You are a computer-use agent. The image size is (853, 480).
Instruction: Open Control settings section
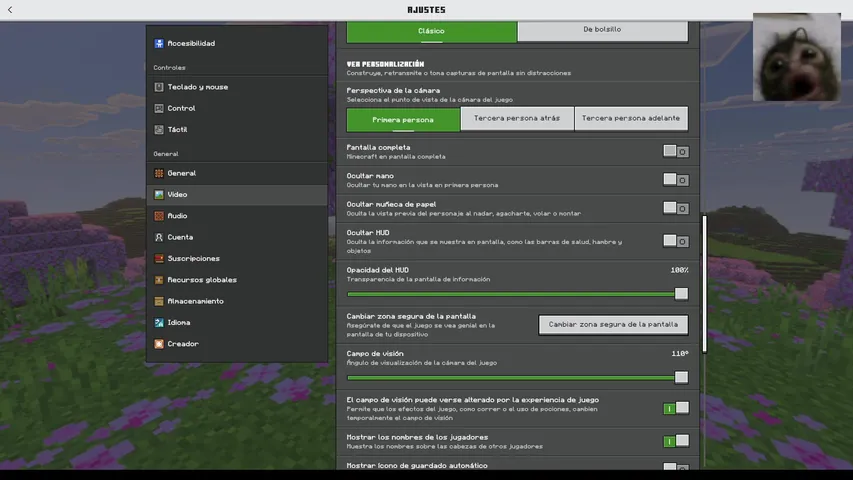point(237,108)
